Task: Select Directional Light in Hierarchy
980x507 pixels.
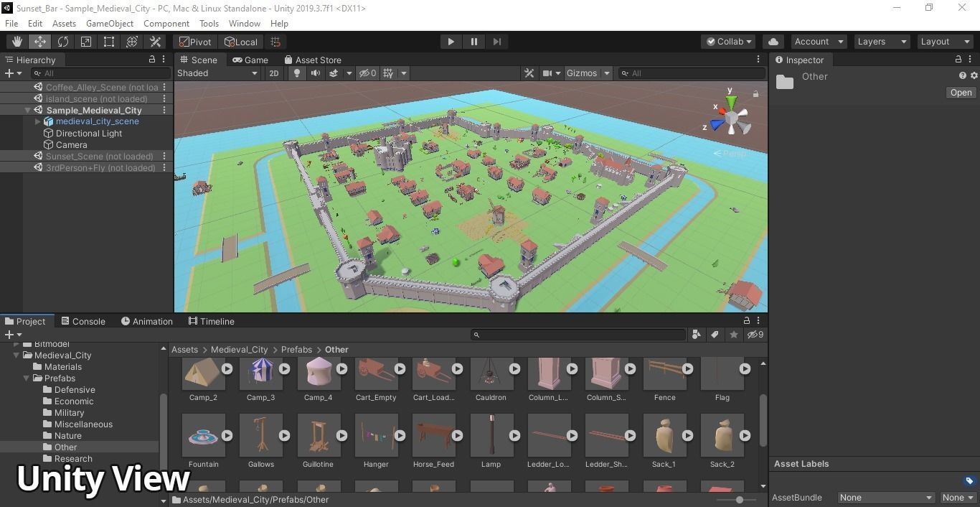Action: point(89,134)
